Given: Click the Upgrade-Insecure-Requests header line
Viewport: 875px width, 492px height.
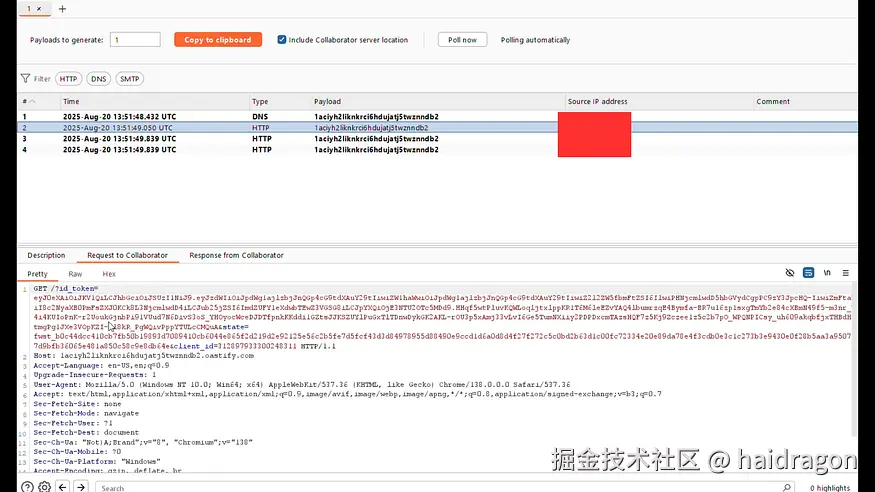Looking at the screenshot, I should 94,375.
